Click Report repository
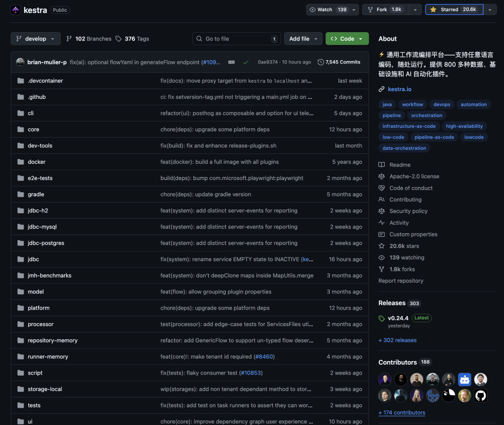Image resolution: width=504 pixels, height=425 pixels. (x=401, y=281)
